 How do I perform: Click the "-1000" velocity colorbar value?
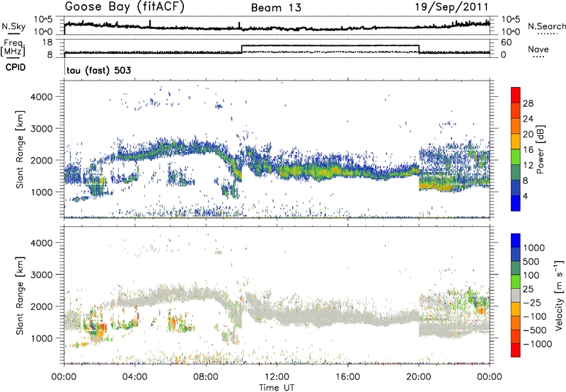coord(537,344)
